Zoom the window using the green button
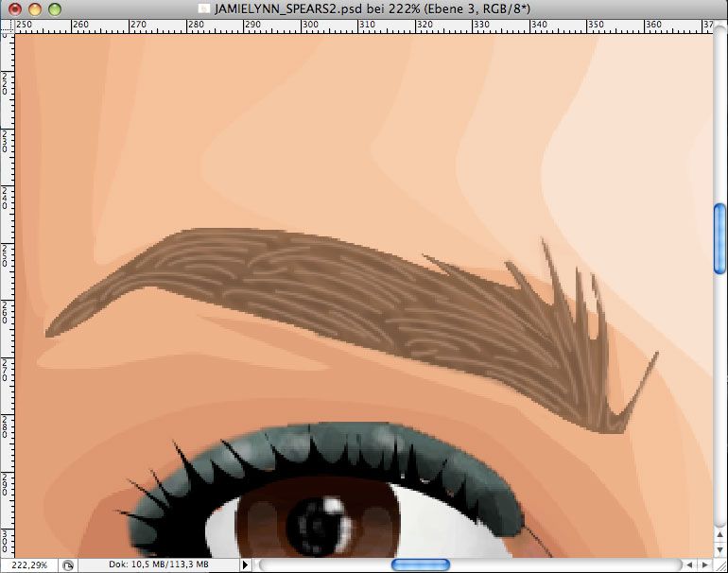The height and width of the screenshot is (573, 728). pyautogui.click(x=55, y=9)
